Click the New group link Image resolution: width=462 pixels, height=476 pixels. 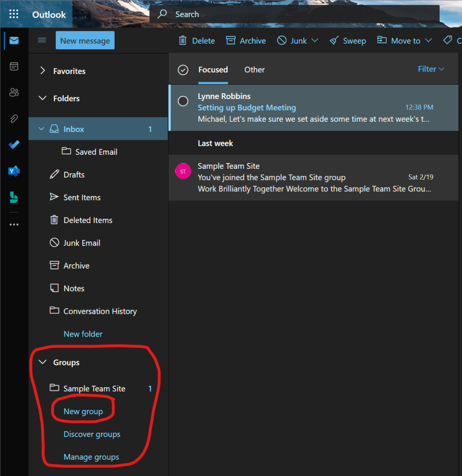click(x=83, y=411)
